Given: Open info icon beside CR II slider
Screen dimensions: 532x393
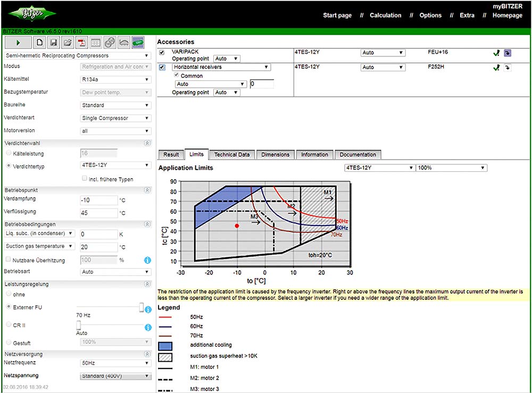Looking at the screenshot, I should click(148, 327).
